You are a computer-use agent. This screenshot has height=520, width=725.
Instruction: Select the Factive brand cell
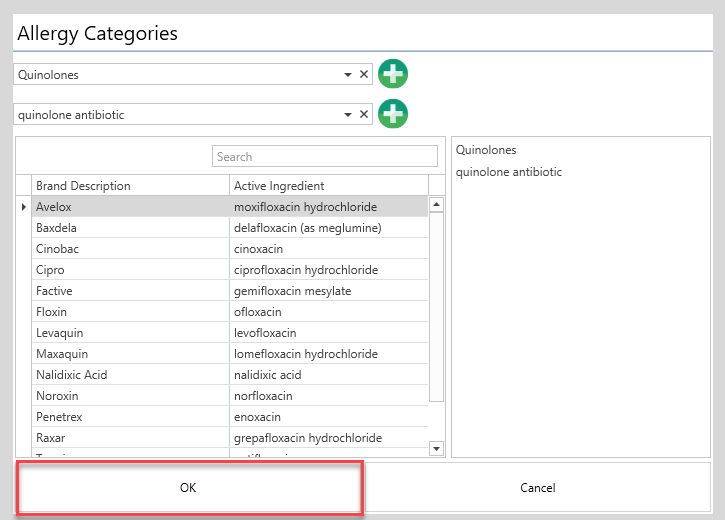click(130, 291)
